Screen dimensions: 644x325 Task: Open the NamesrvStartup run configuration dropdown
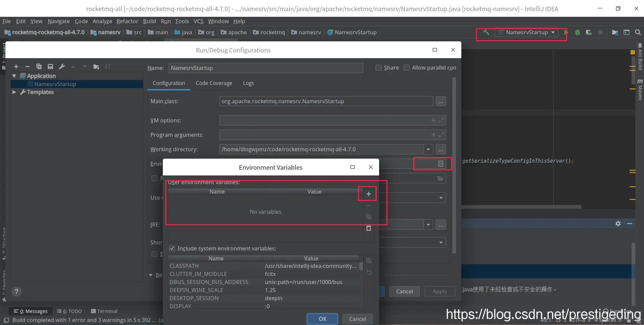tap(526, 32)
